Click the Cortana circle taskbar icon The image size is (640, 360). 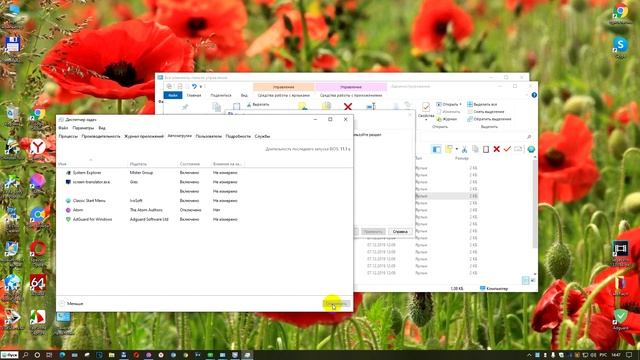(37, 355)
